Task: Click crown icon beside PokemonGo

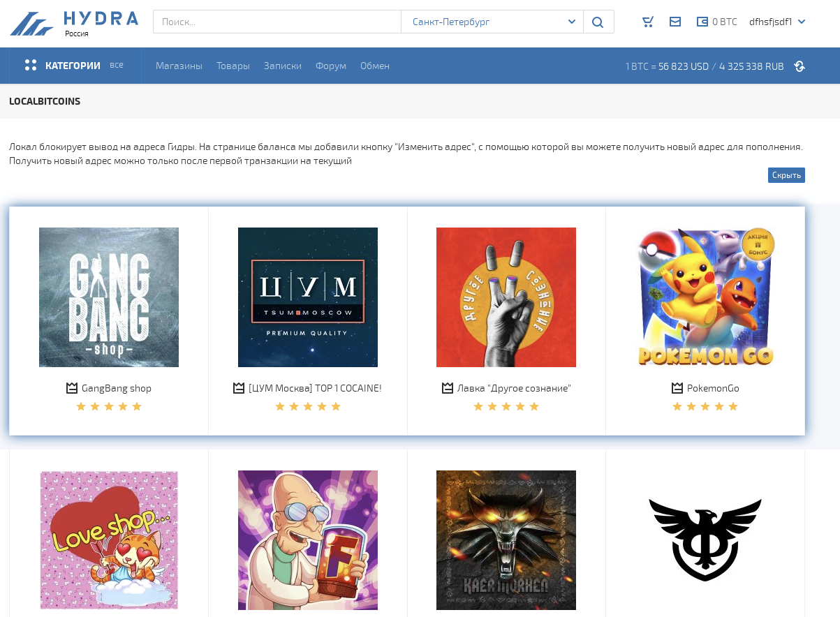Action: (677, 388)
